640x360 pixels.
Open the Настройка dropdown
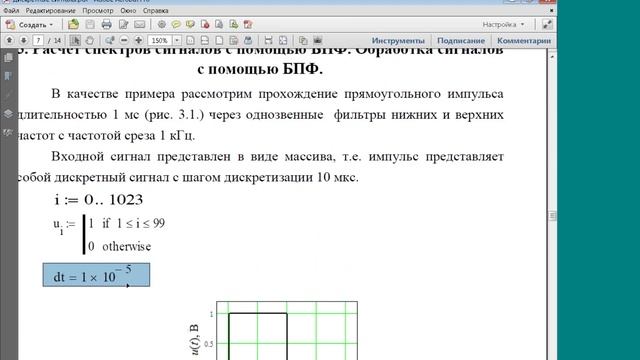tap(503, 24)
